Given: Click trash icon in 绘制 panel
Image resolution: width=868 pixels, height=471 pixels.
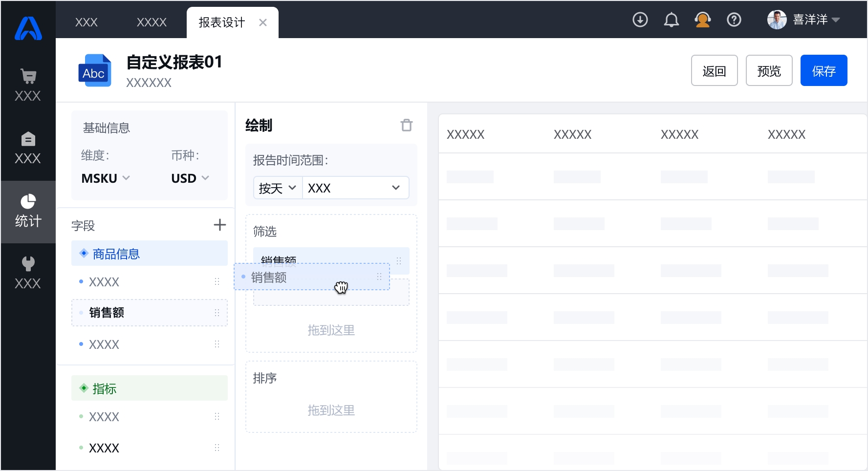Looking at the screenshot, I should (407, 125).
